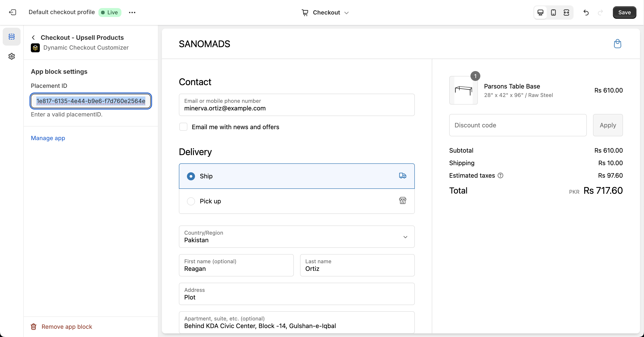The image size is (644, 337).
Task: Click the Parsons Table Base thumbnail
Action: 463,90
